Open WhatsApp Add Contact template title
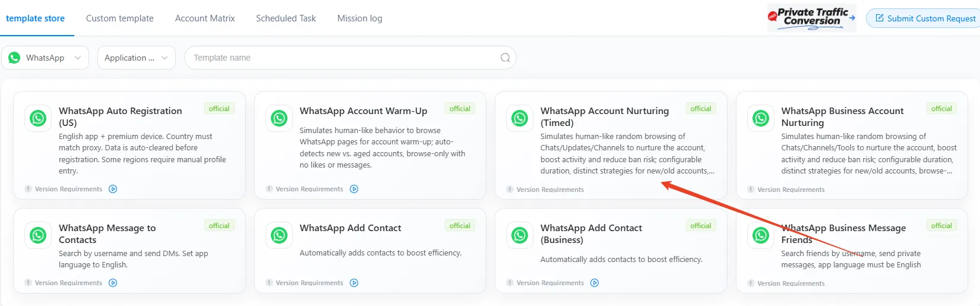 350,228
